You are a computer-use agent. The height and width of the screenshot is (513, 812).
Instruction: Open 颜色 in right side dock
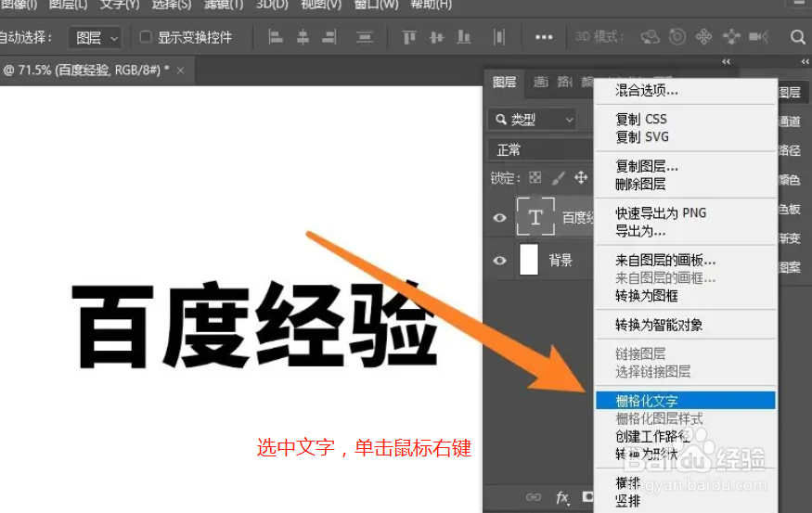(791, 180)
